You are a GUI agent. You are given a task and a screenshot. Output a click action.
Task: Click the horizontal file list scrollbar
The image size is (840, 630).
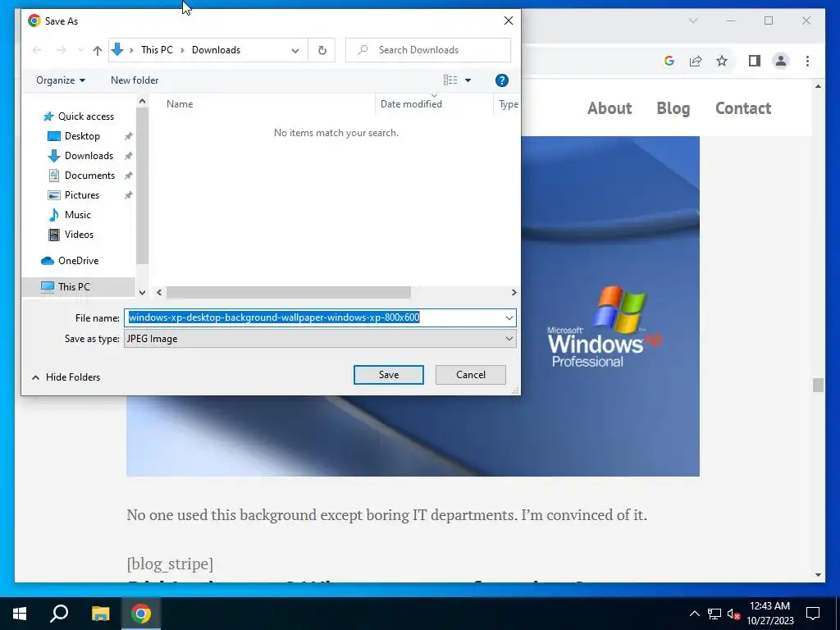tap(288, 293)
